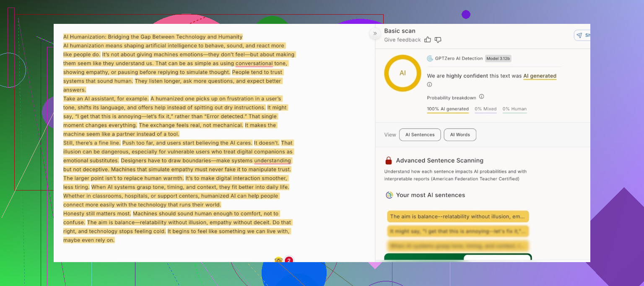Click the thumbs up feedback icon
Screen dimensions: 644x286
(x=428, y=40)
